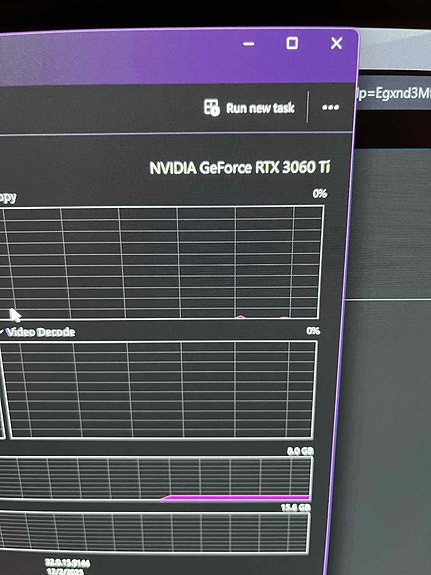Click the browser address bar behind Task Manager
Screen dimensions: 431x575
[393, 93]
